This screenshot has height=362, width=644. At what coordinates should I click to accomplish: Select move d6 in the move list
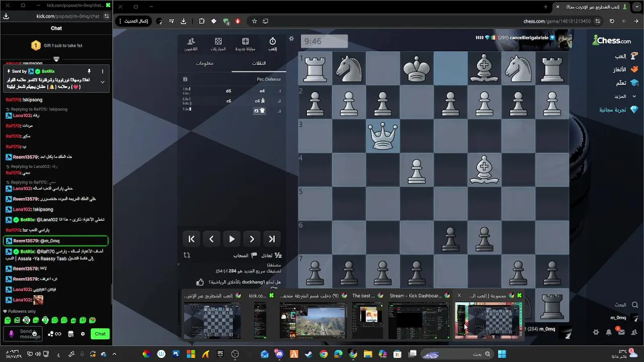[228, 91]
